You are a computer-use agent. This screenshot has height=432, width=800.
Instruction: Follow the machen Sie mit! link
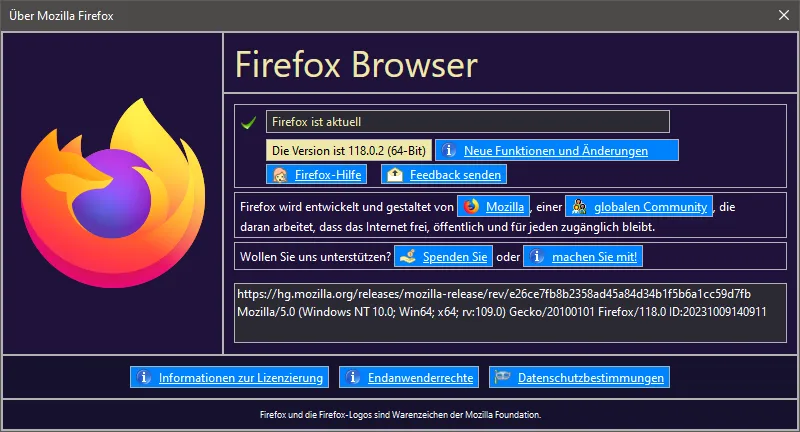point(583,257)
